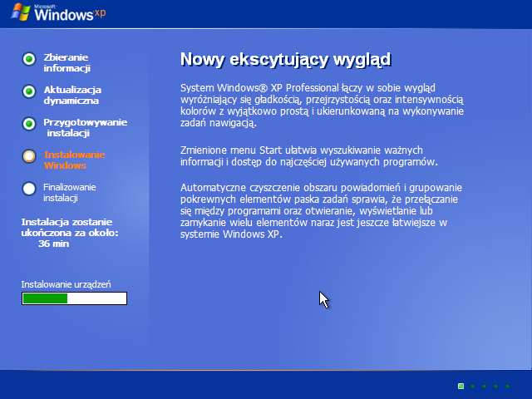Click the 36 min remaining time value
Viewport: 532px width, 399px height.
pos(53,244)
